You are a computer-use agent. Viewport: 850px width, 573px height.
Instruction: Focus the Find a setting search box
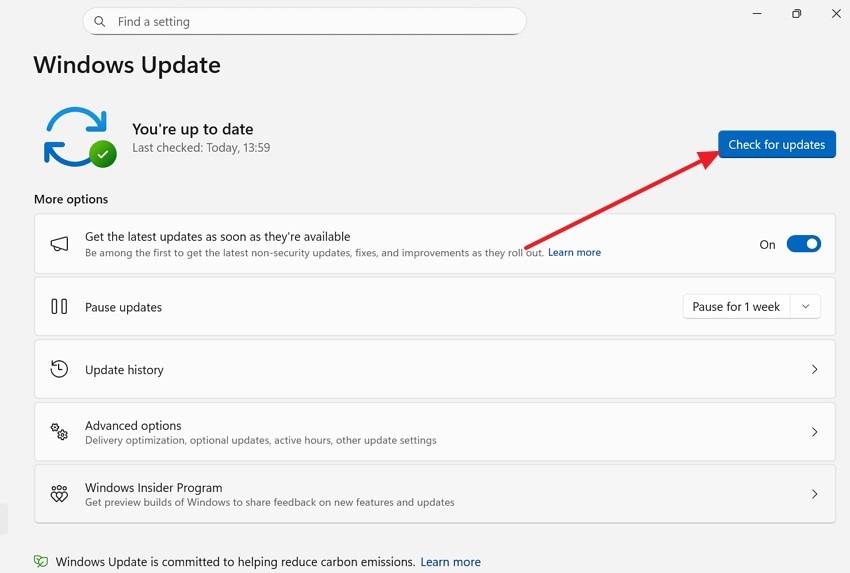[305, 22]
